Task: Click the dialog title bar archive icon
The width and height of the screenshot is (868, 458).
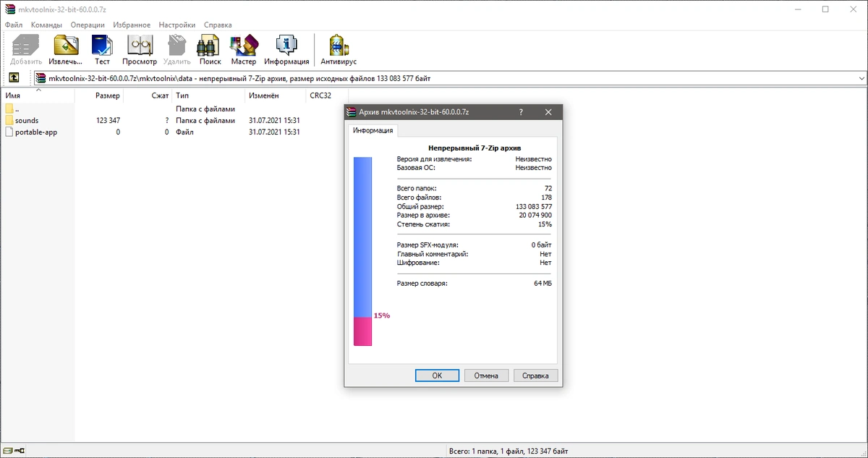Action: (x=352, y=112)
